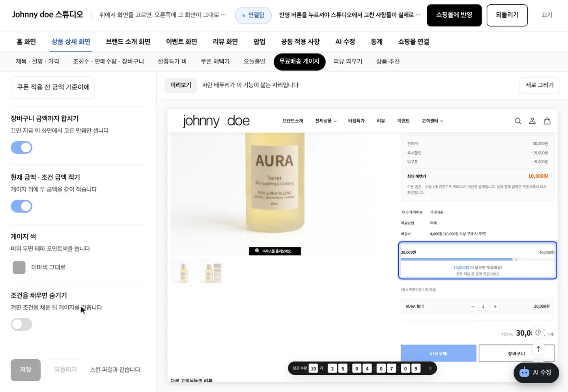The width and height of the screenshot is (568, 392).
Task: Open 공통 적용 사항 tab
Action: coord(300,41)
